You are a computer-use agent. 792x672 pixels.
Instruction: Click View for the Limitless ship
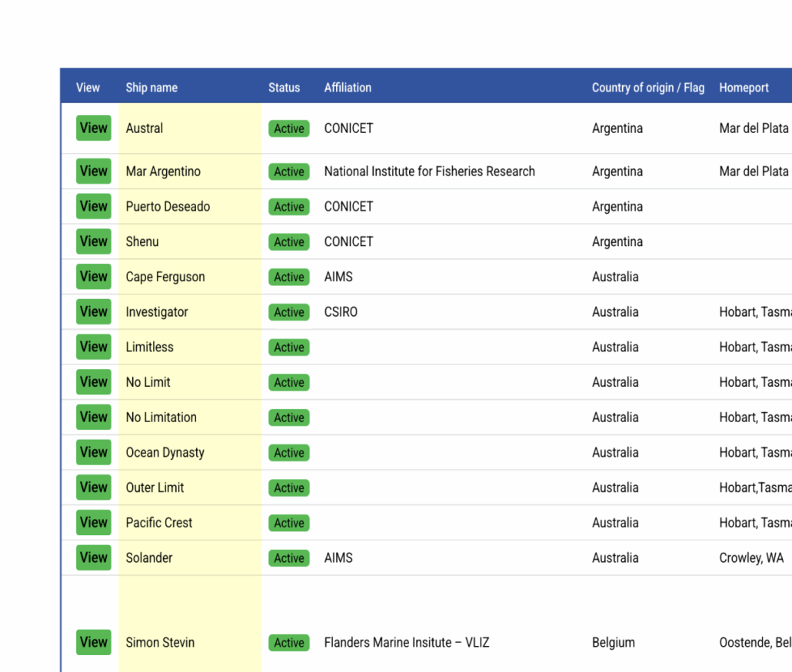click(93, 347)
